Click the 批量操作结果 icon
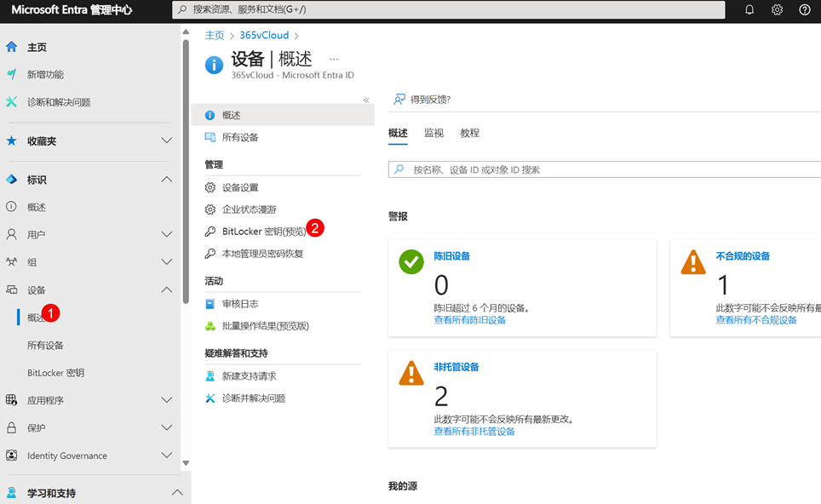The image size is (821, 504). (210, 326)
